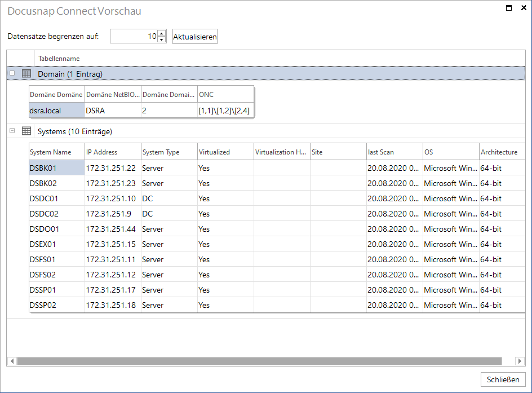Click the Virtualization H... column header
The width and height of the screenshot is (532, 393).
282,152
